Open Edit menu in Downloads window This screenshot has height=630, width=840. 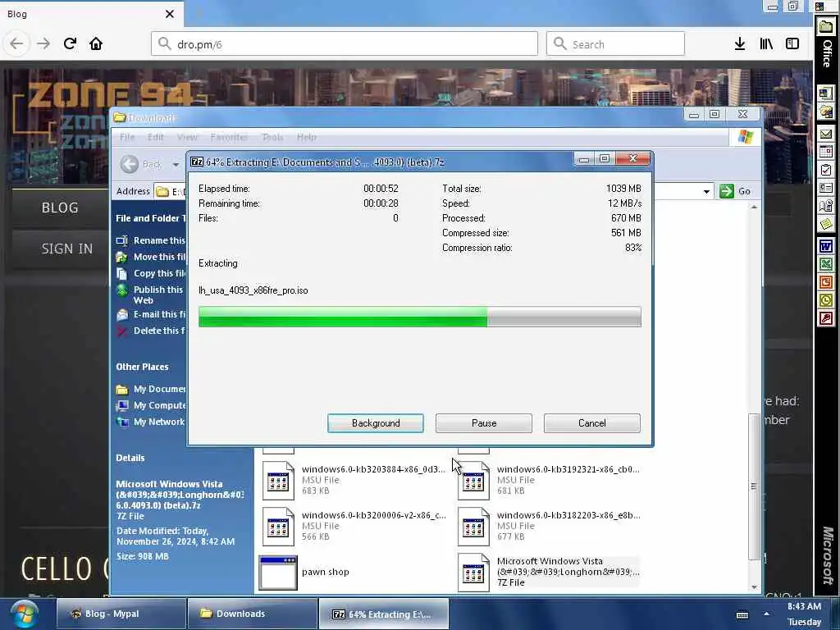tap(155, 137)
